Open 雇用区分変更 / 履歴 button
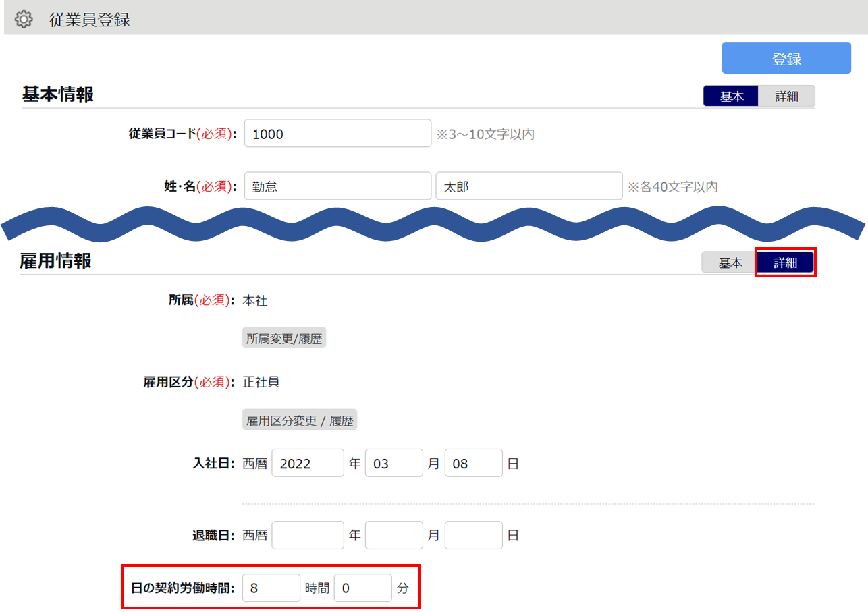Viewport: 868px width, 612px height. 300,420
